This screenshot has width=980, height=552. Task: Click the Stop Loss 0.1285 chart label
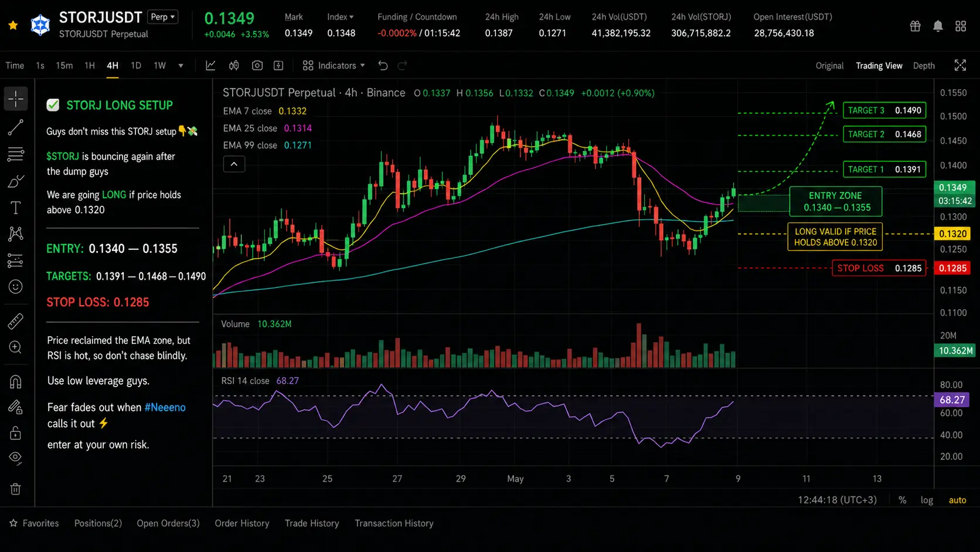[x=879, y=268]
